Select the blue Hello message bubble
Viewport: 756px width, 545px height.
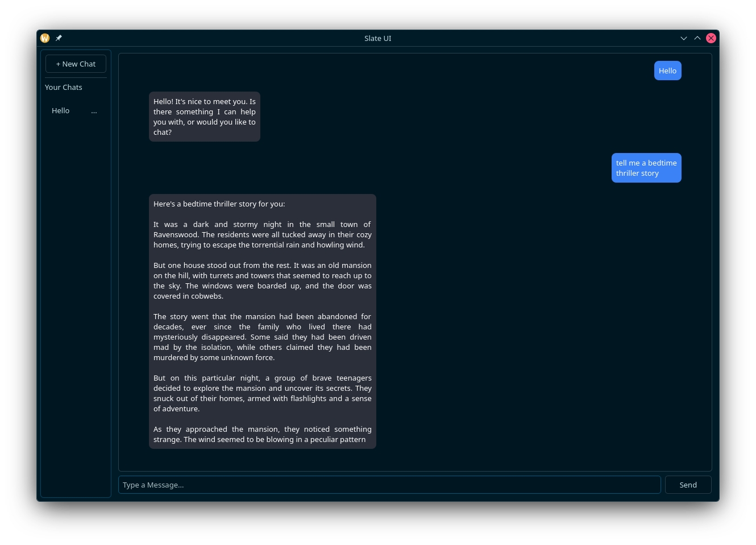pos(667,71)
